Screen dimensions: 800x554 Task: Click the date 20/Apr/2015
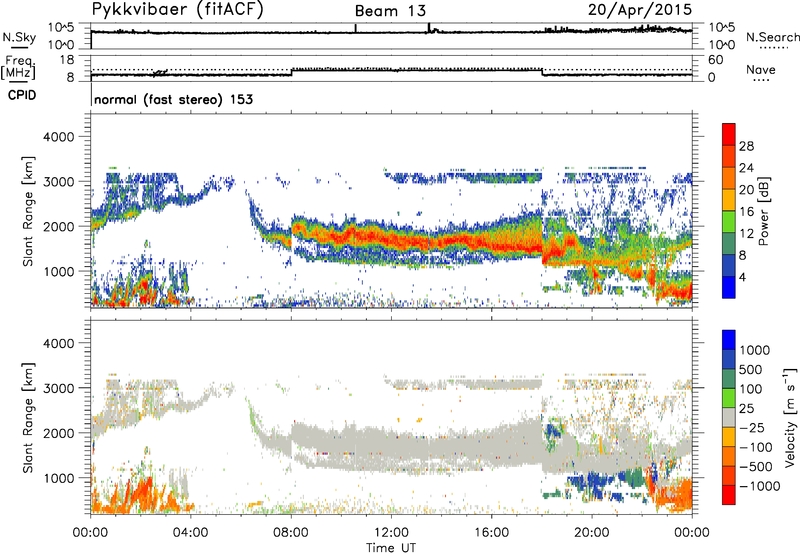(640, 10)
